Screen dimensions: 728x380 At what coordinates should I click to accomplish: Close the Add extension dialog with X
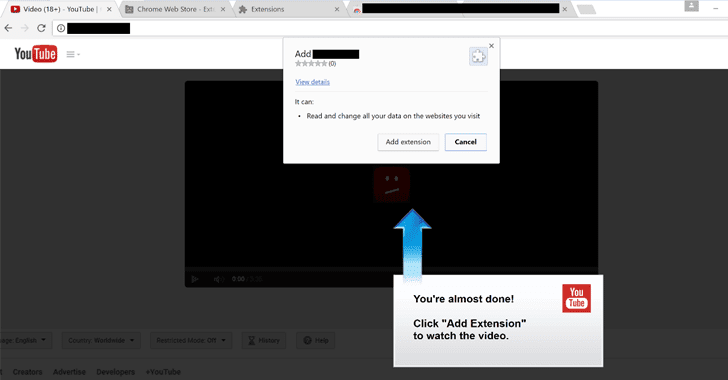click(491, 46)
